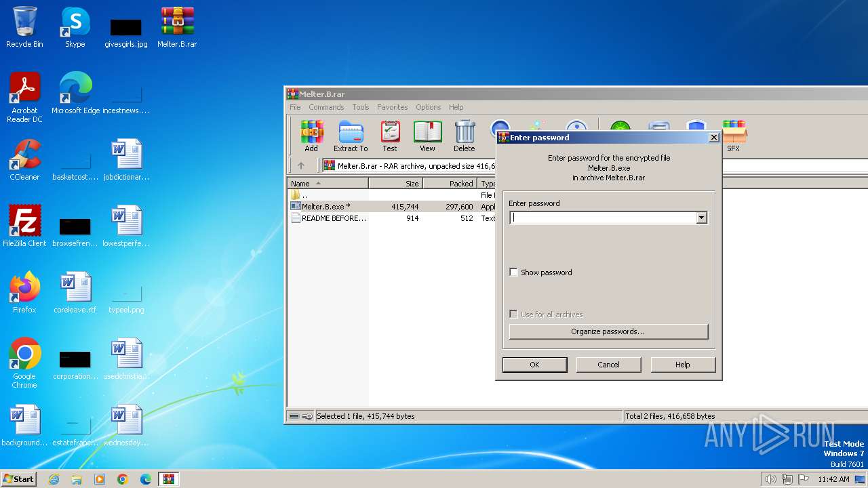Click the Windows Explorer taskbar icon
The height and width of the screenshot is (488, 868).
(x=77, y=479)
